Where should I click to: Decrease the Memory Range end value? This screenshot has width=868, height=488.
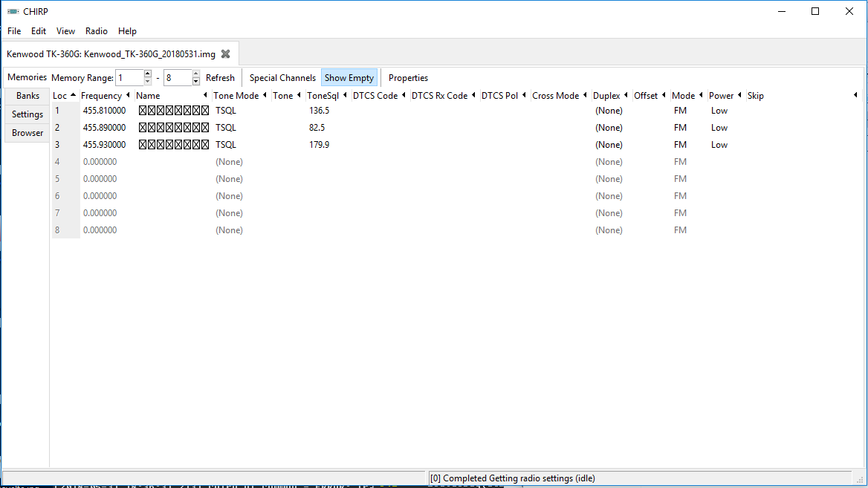click(195, 82)
